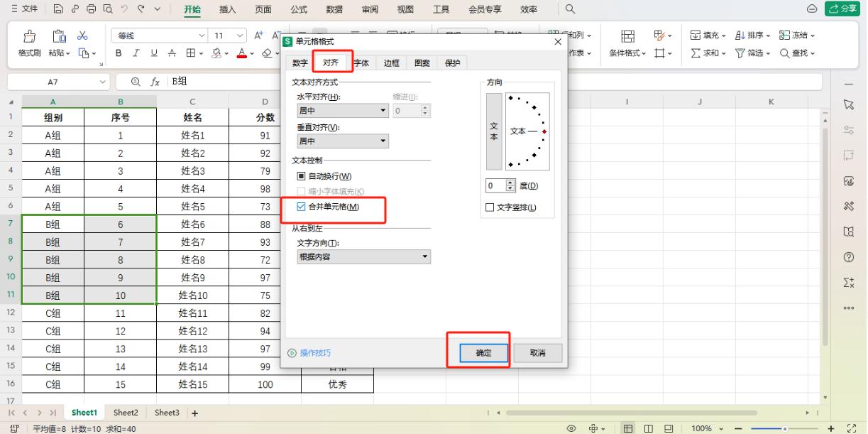Click the cell style brush icon
The height and width of the screenshot is (434, 868).
(658, 36)
